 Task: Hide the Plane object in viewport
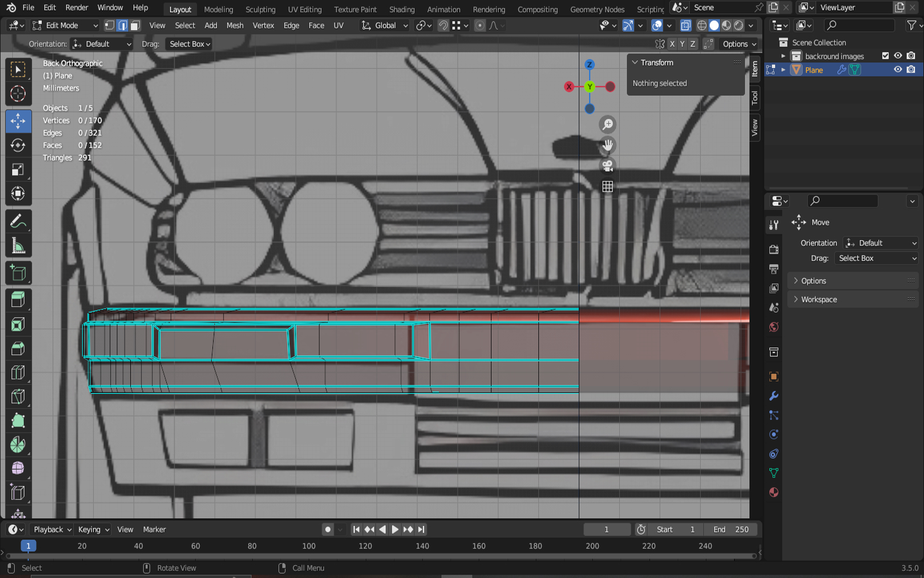898,69
